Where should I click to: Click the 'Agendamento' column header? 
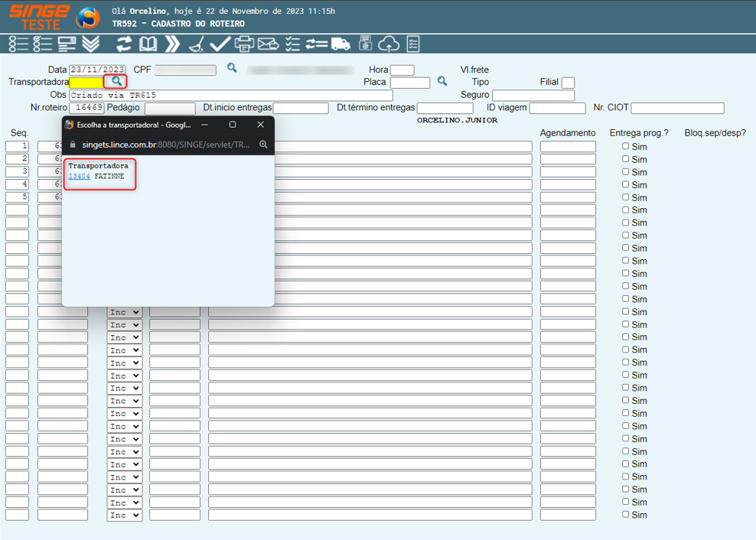pyautogui.click(x=568, y=133)
